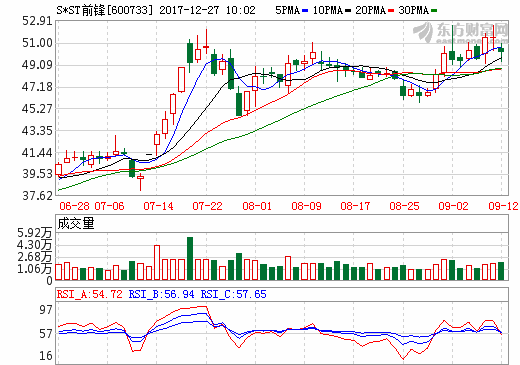Screen dimensions: 520x365
Task: Pick the blue 5PMA legend color marker
Action: 305,11
